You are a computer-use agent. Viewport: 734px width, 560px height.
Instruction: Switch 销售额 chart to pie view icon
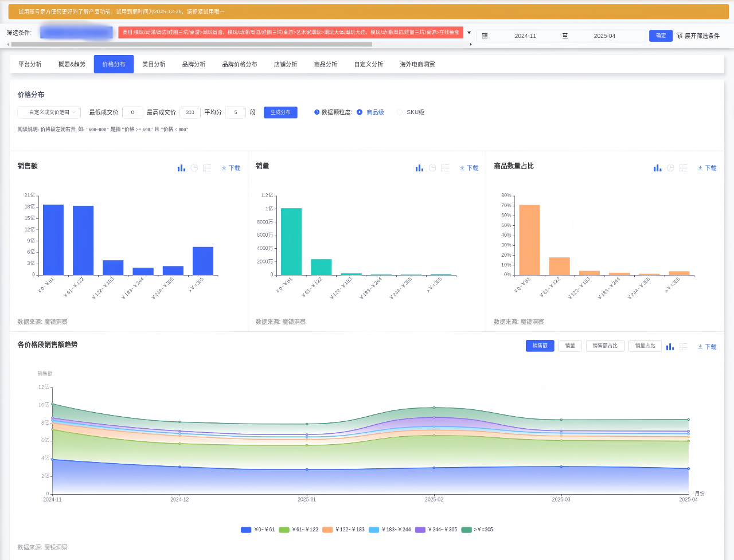point(194,168)
